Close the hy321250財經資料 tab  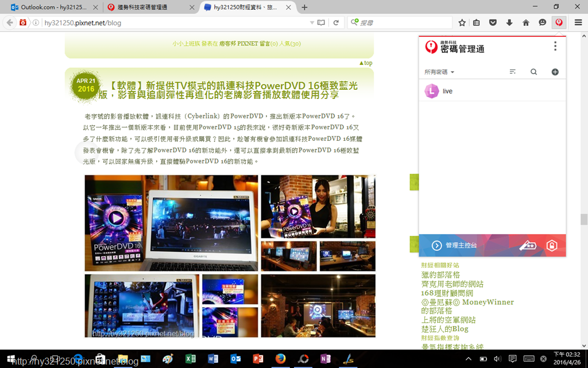click(288, 7)
